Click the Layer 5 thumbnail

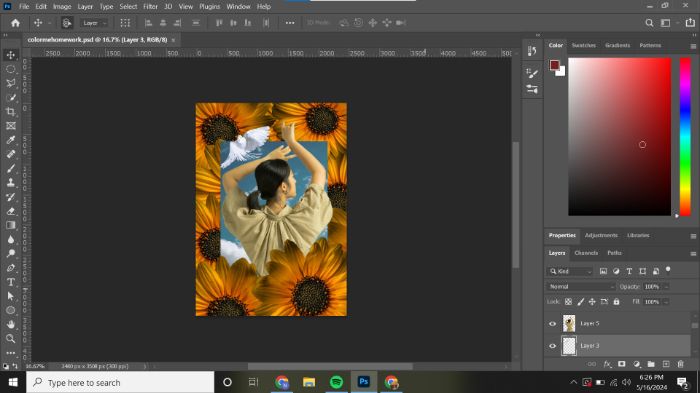(x=569, y=323)
